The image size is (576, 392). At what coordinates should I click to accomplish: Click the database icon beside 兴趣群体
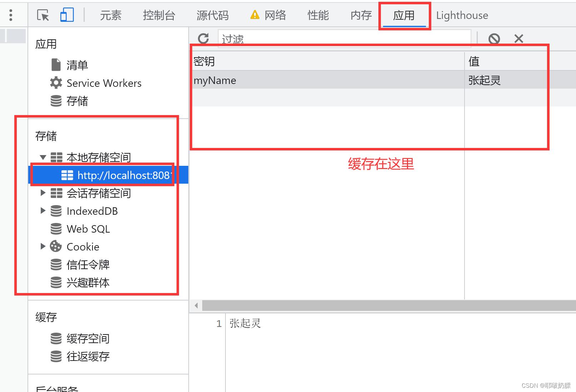pos(56,282)
